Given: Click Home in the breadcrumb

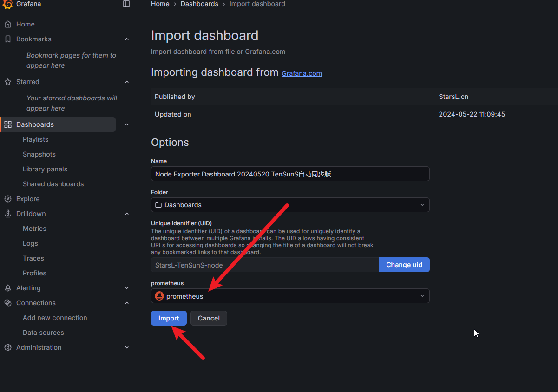Looking at the screenshot, I should point(160,4).
